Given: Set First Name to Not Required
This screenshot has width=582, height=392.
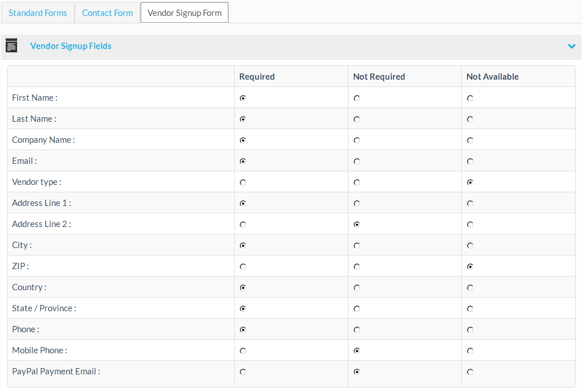Looking at the screenshot, I should coord(356,98).
